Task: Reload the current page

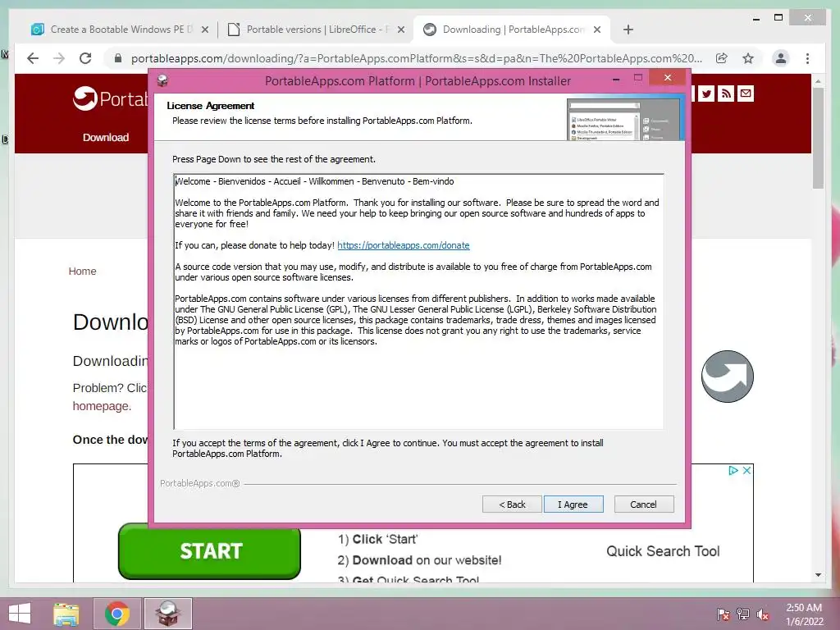Action: [85, 58]
